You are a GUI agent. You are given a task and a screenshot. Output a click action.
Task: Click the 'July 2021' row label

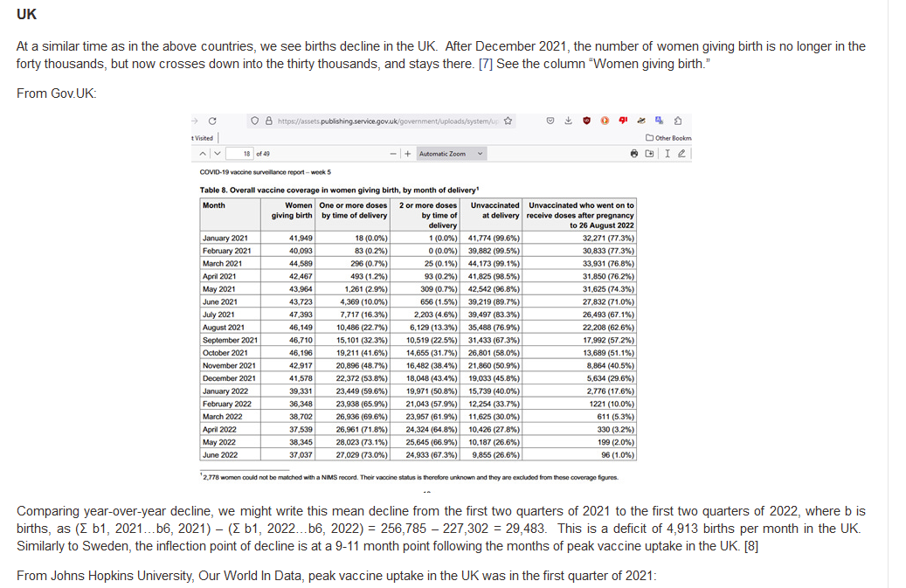[218, 315]
